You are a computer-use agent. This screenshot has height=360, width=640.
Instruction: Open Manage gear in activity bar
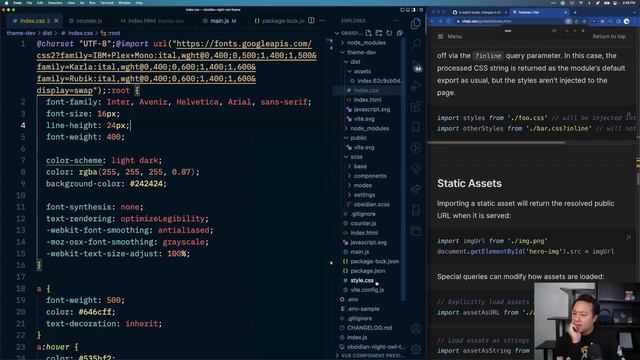click(x=416, y=349)
